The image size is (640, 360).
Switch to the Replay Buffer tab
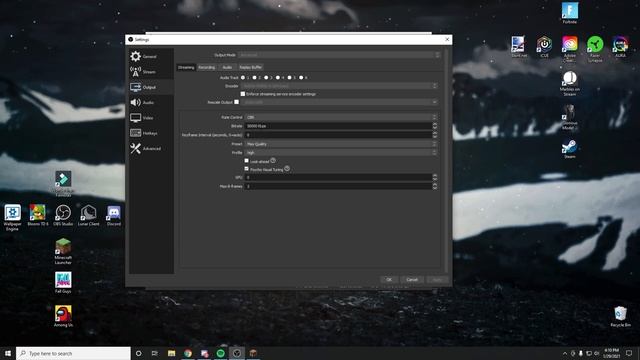[x=251, y=67]
